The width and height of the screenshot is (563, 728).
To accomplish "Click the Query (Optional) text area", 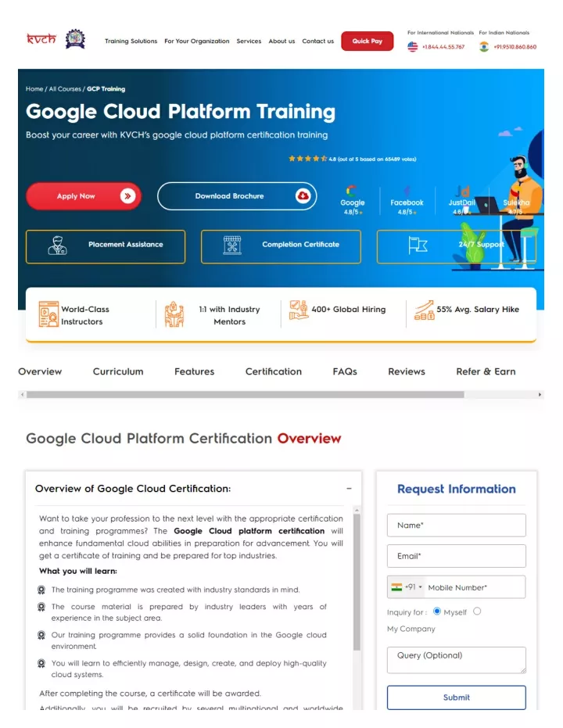I will (456, 660).
